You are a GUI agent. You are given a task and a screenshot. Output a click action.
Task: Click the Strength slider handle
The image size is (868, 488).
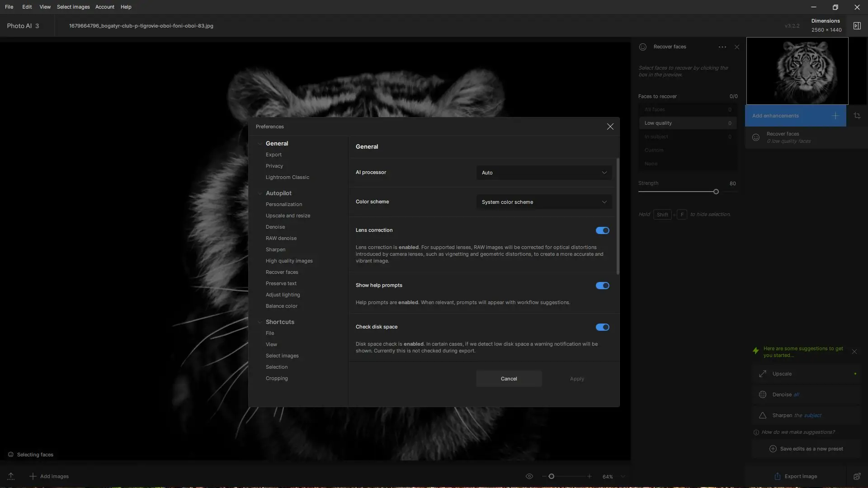(x=716, y=192)
